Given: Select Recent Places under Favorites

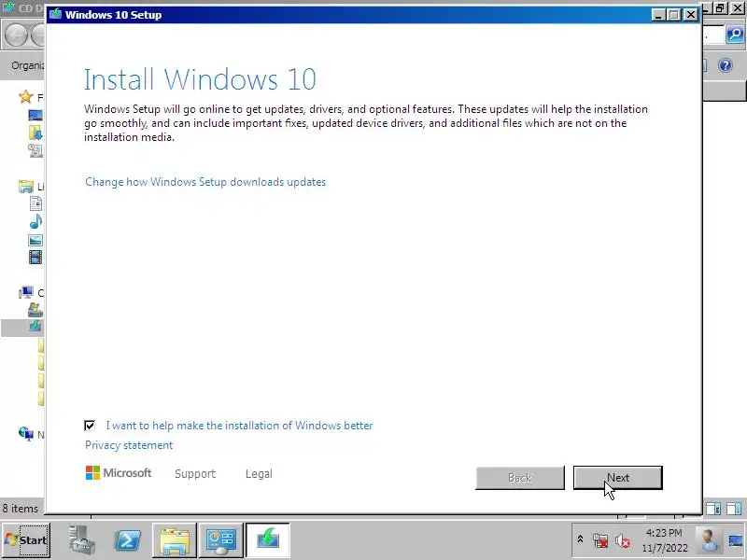Looking at the screenshot, I should coord(35,150).
